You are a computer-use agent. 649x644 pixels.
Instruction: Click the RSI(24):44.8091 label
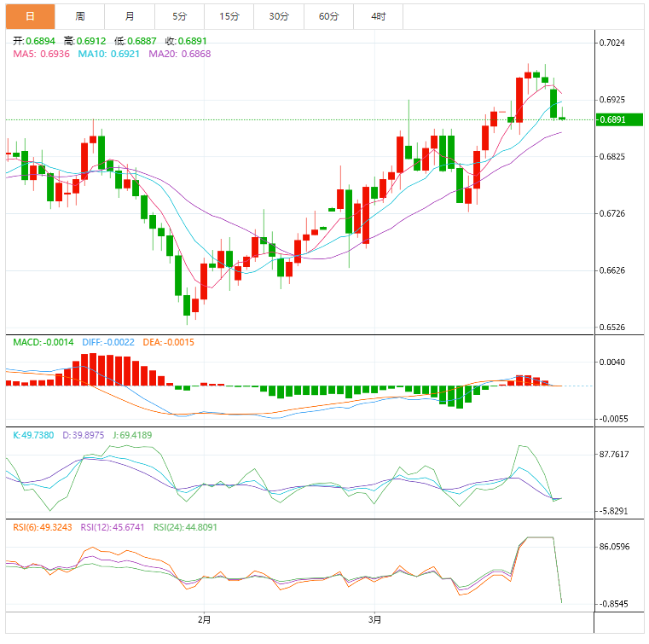pos(185,527)
